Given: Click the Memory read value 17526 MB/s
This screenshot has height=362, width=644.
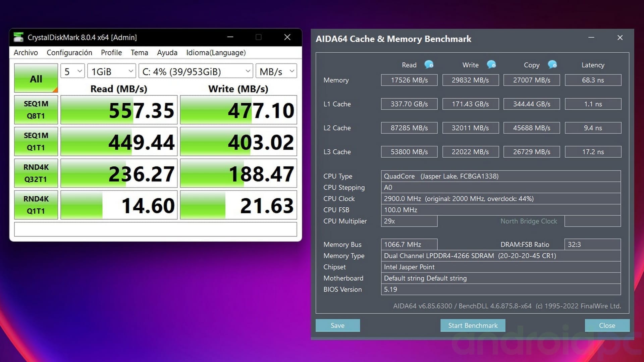Looking at the screenshot, I should click(x=409, y=80).
